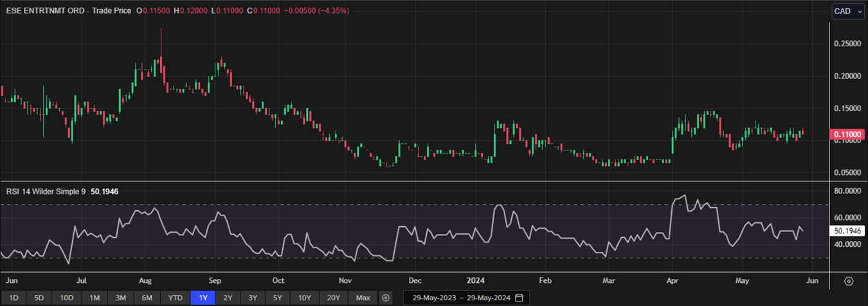Click the active 1Y range button

pyautogui.click(x=203, y=298)
